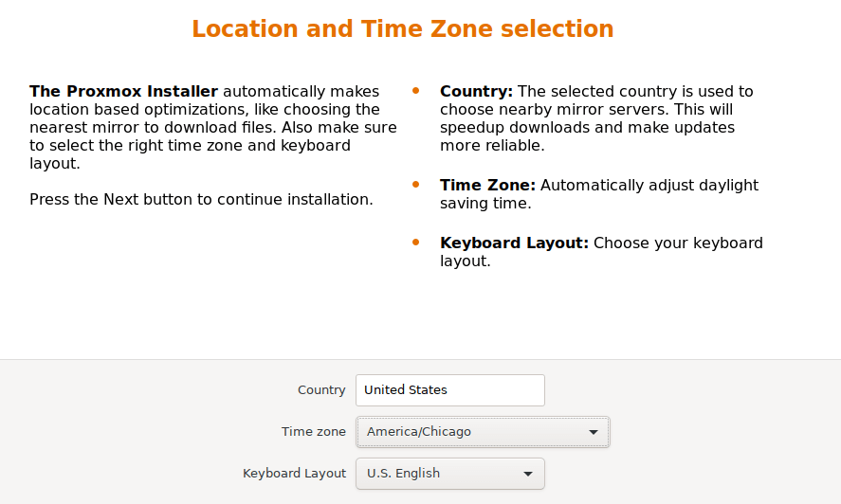Click the Keyboard Layout dropdown arrow
The image size is (841, 504).
point(528,474)
